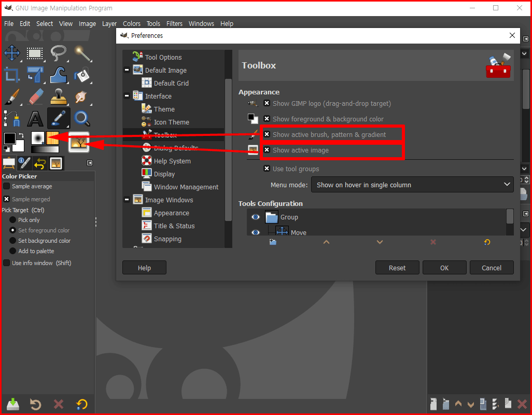This screenshot has width=532, height=415.
Task: Uncheck Show active image
Action: coord(267,150)
